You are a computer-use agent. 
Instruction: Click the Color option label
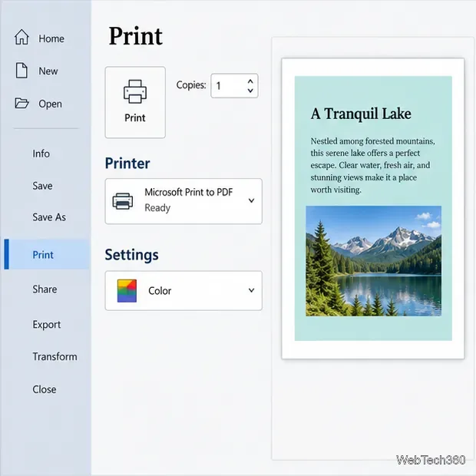click(160, 291)
